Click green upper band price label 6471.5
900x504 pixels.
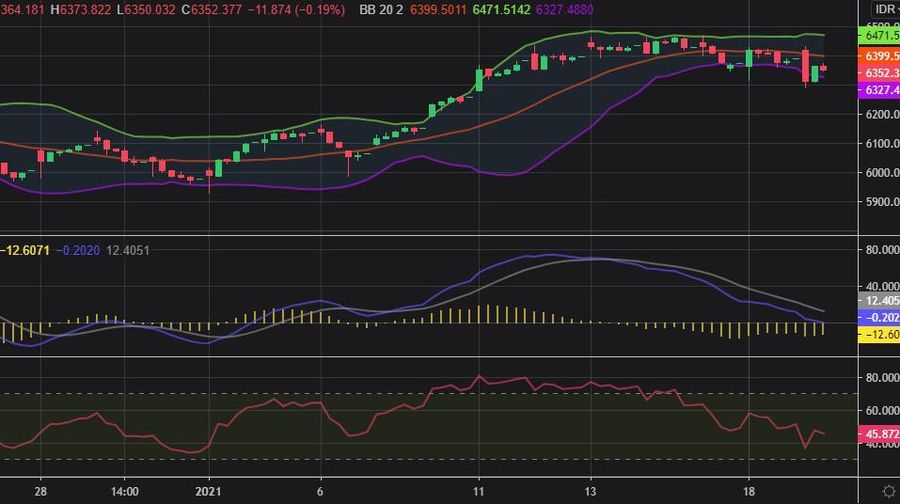point(879,35)
